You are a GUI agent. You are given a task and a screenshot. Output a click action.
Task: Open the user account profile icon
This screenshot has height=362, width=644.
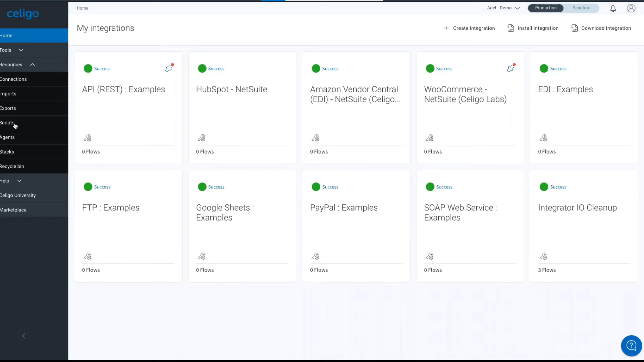click(631, 8)
